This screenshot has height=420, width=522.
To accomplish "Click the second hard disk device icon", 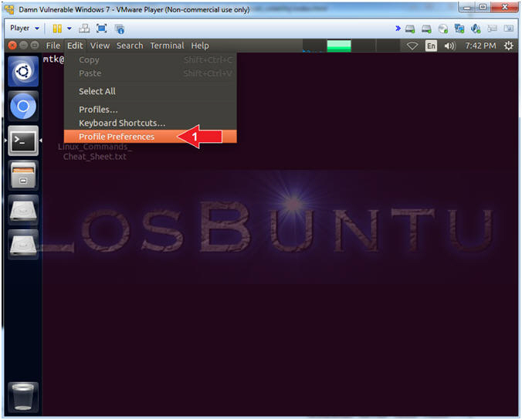I will coord(426,29).
